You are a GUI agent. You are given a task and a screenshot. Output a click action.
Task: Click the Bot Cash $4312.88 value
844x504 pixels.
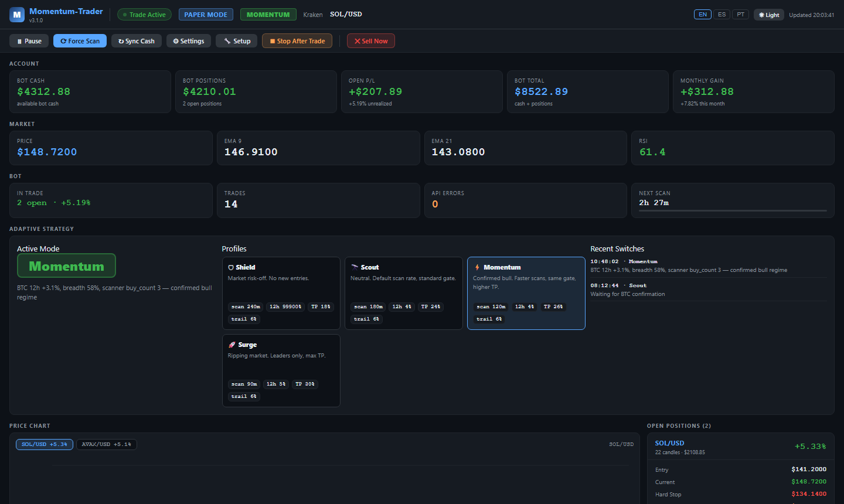pyautogui.click(x=44, y=91)
